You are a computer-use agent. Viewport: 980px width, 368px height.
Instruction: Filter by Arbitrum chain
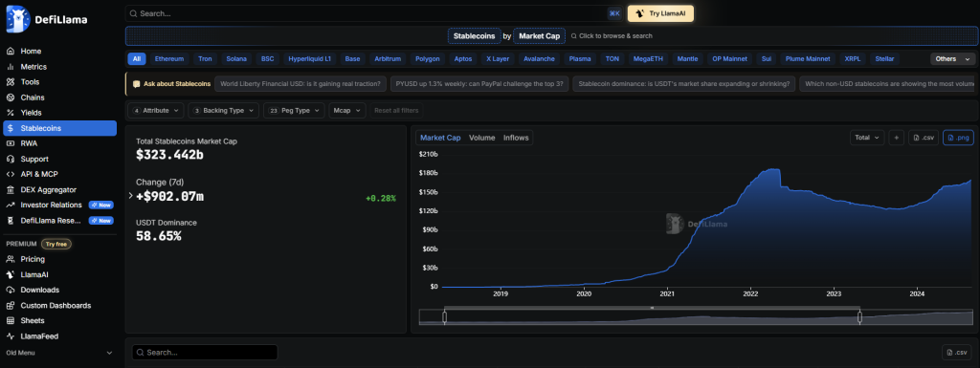(x=388, y=58)
